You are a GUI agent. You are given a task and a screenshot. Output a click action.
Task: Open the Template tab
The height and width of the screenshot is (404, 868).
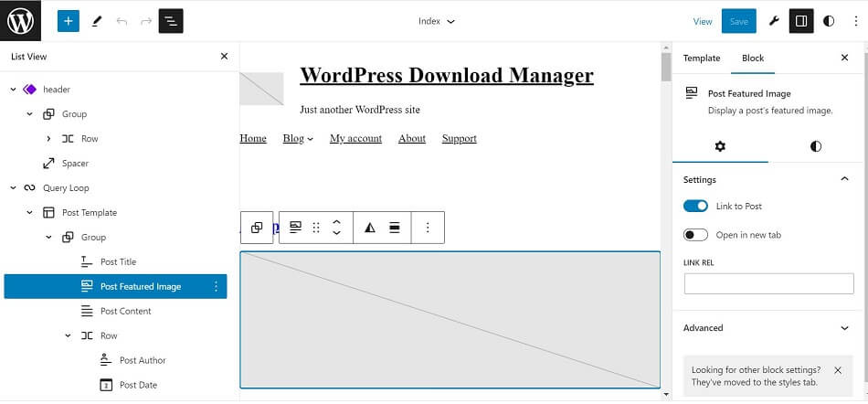tap(702, 58)
